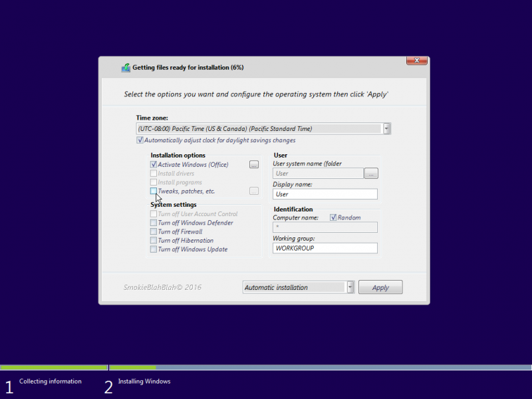The width and height of the screenshot is (532, 399).
Task: Check Turn off Windows Update
Action: pos(154,249)
